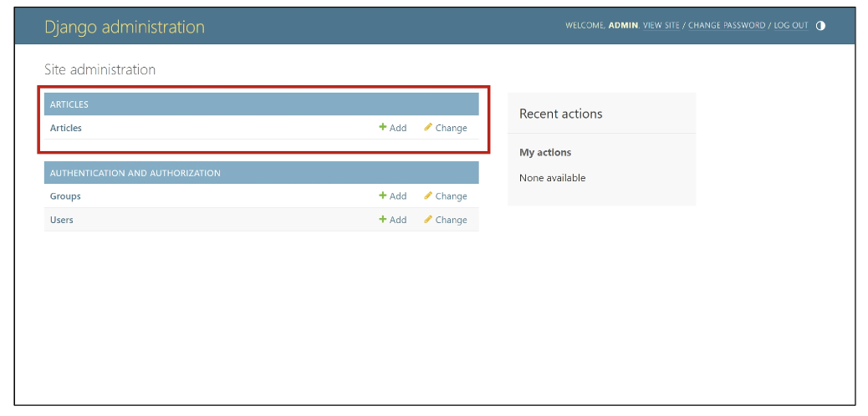
Task: Click the pencil icon for Articles
Action: click(428, 127)
